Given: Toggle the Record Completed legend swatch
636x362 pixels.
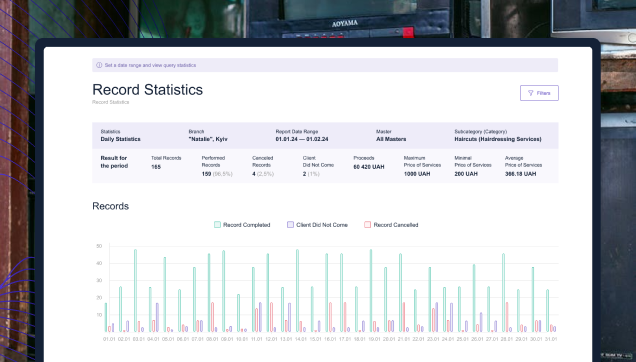Looking at the screenshot, I should click(217, 225).
